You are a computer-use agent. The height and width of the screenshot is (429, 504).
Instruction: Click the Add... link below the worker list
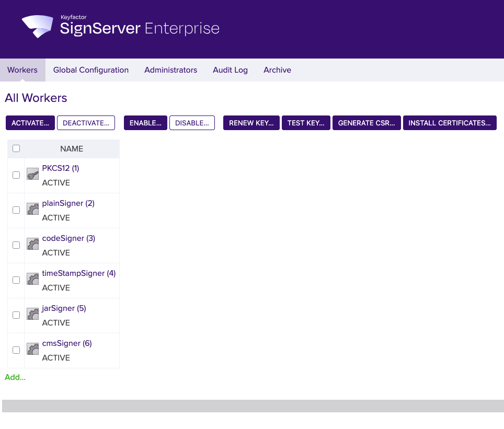pyautogui.click(x=15, y=377)
